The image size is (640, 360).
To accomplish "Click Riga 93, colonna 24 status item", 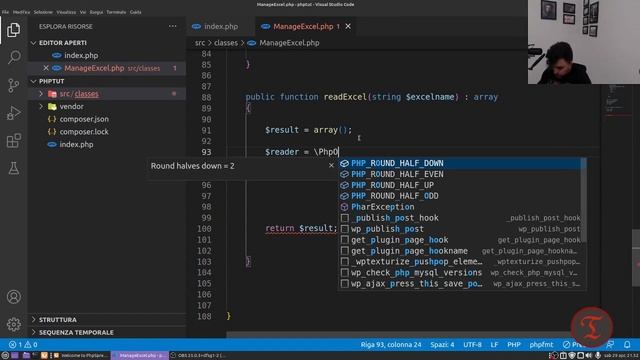I will (391, 344).
